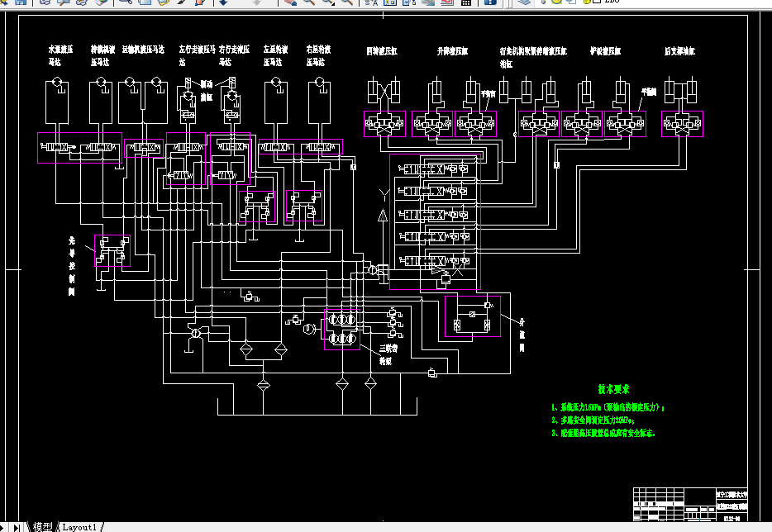Toggle layer freeze in current viewport
The height and width of the screenshot is (532, 772).
pos(571,2)
